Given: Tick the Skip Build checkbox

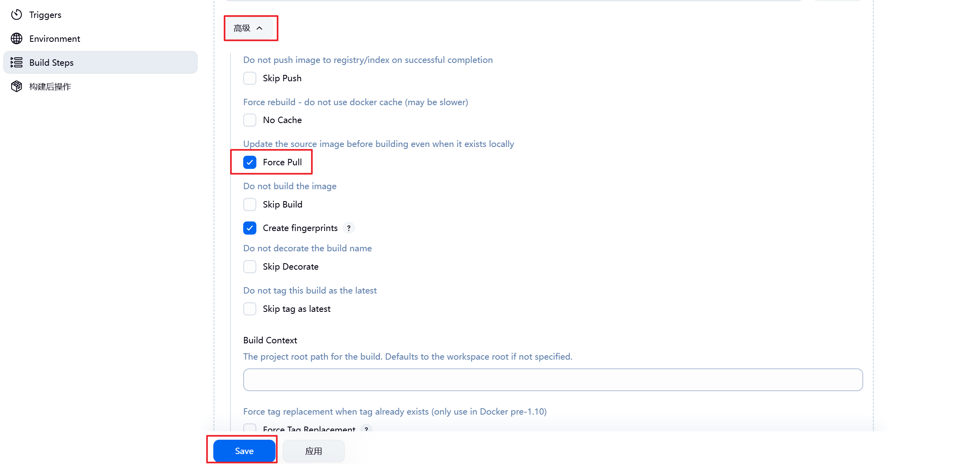Looking at the screenshot, I should click(250, 205).
